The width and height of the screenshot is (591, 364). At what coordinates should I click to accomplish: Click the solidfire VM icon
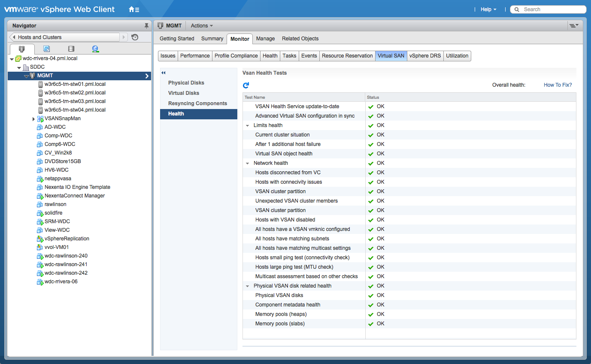[39, 213]
